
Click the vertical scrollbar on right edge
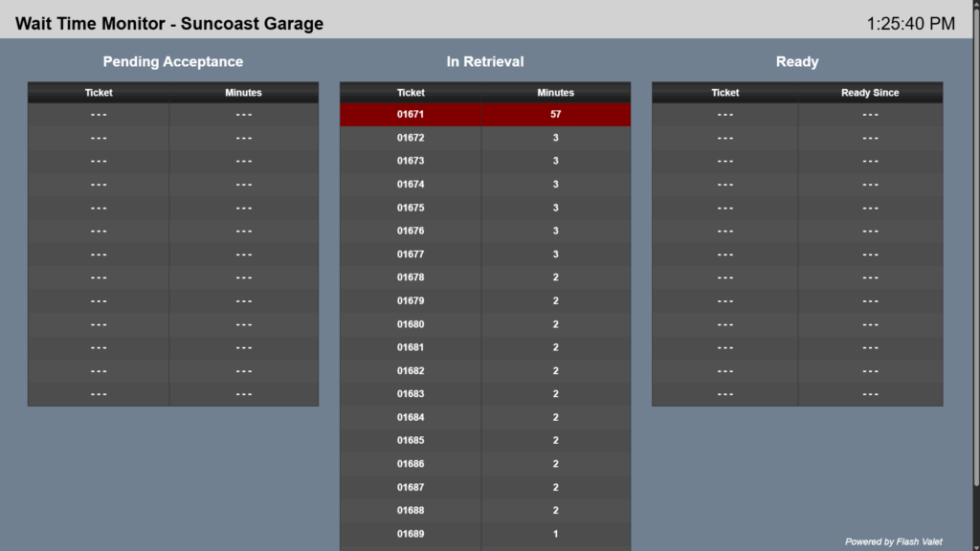pyautogui.click(x=974, y=287)
